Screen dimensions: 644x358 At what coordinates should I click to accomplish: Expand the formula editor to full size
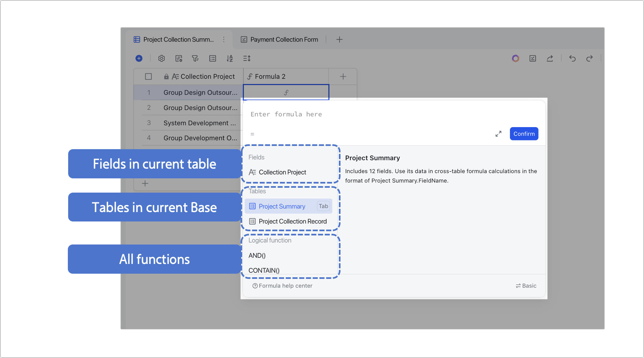coord(498,134)
